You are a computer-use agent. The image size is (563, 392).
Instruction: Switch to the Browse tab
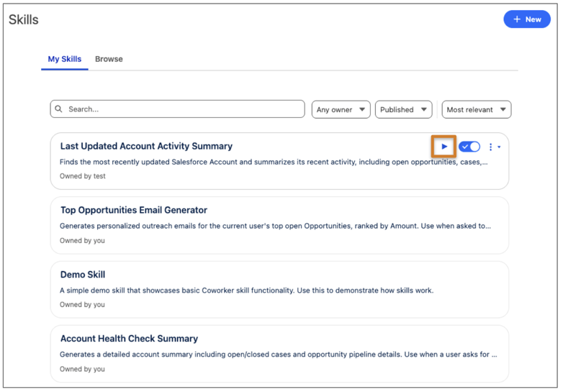[x=109, y=59]
